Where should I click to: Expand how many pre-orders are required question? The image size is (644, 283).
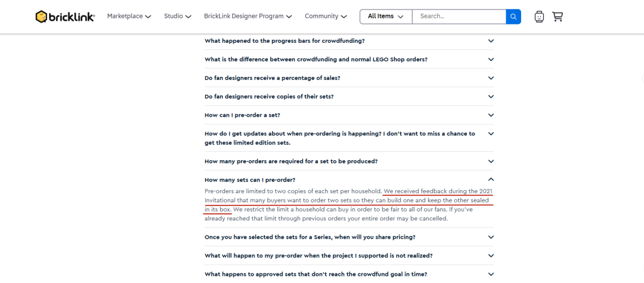[349, 161]
